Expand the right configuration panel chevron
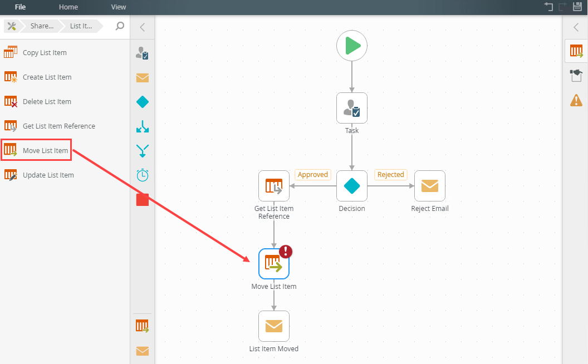The image size is (588, 364). pyautogui.click(x=576, y=27)
